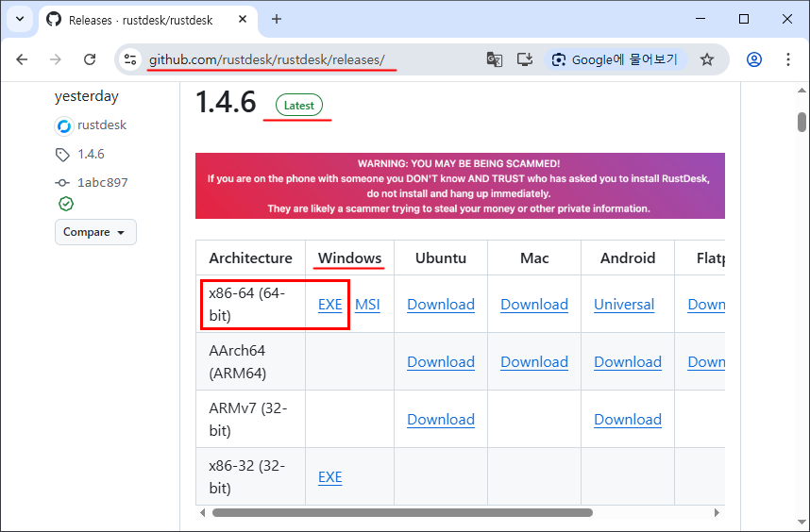This screenshot has height=532, width=810.
Task: Click Android Download for AArch64
Action: (x=628, y=362)
